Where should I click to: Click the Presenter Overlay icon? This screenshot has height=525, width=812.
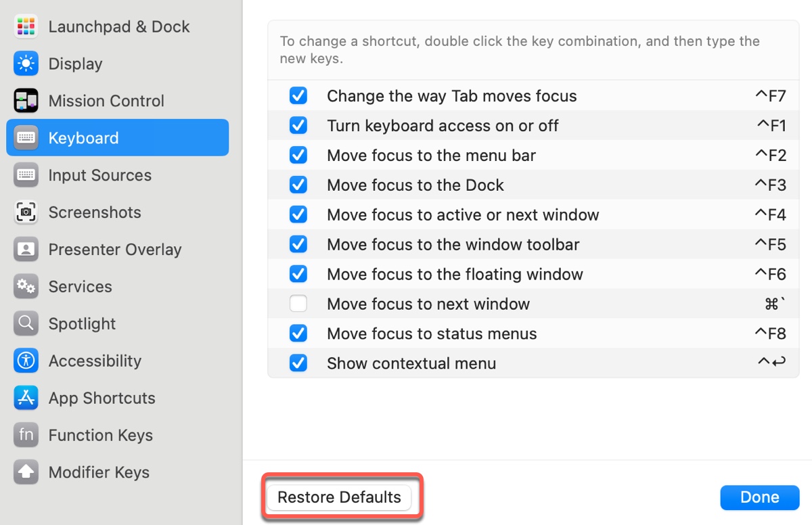26,250
